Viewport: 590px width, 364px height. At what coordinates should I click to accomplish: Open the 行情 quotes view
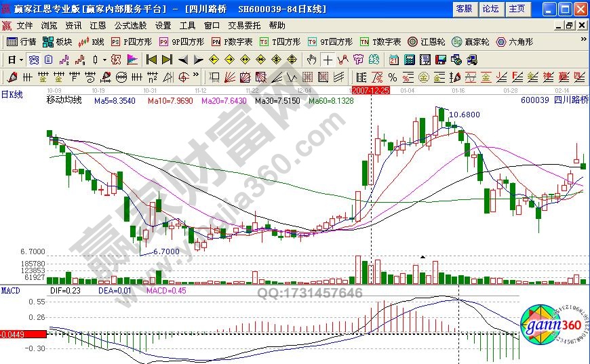(22, 41)
